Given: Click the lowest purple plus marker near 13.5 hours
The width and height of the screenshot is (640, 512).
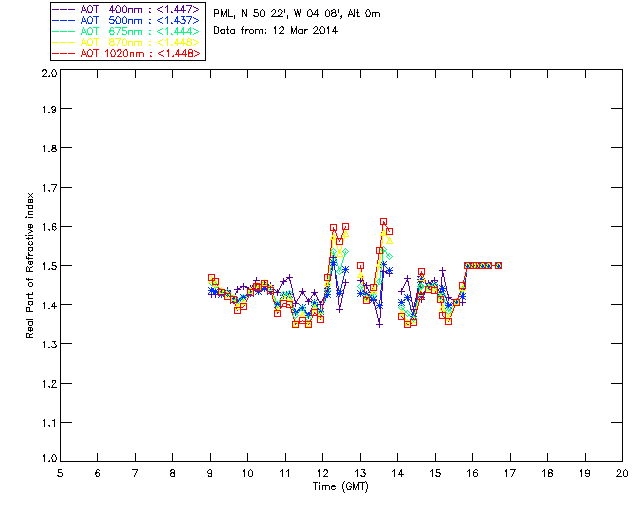Looking at the screenshot, I should point(380,325).
